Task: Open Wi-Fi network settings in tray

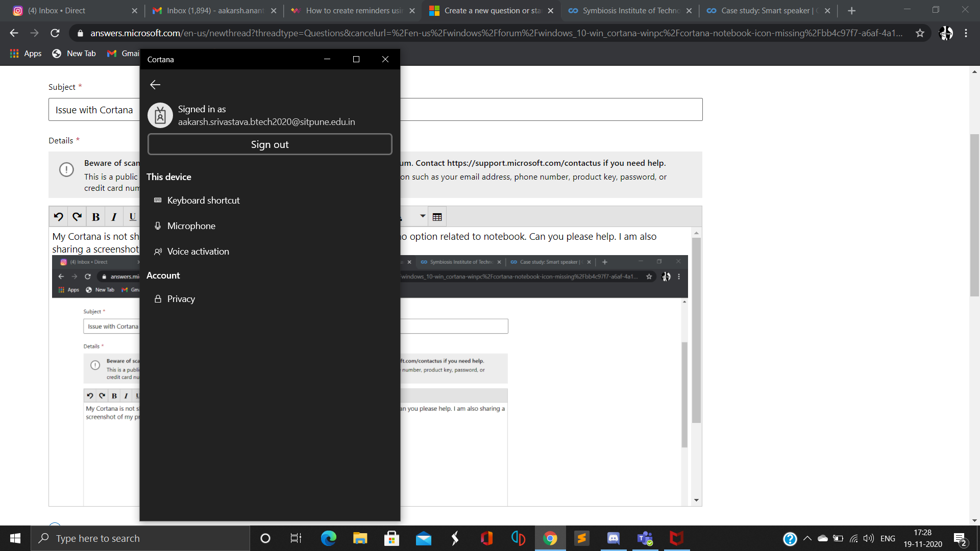Action: pyautogui.click(x=853, y=538)
